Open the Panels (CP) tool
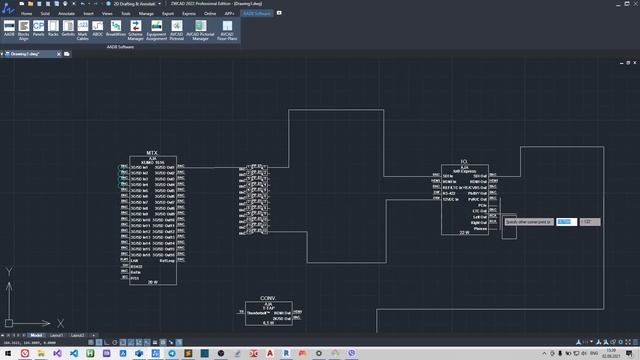This screenshot has height=360, width=640. [x=38, y=29]
